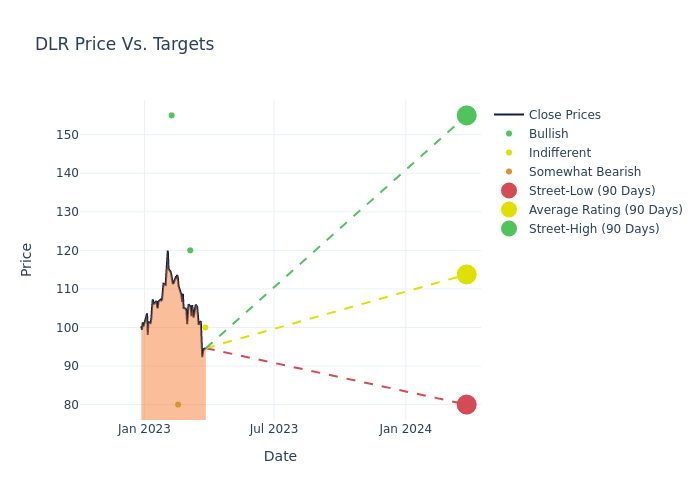Toggle Somewhat Bearish legend label
The width and height of the screenshot is (700, 500).
point(584,172)
